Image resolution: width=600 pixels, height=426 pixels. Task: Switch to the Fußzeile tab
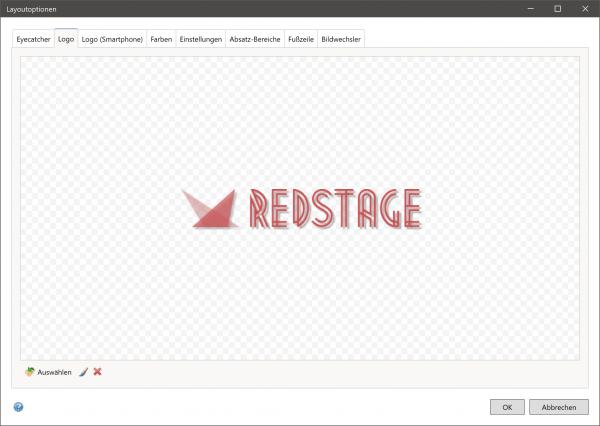301,40
